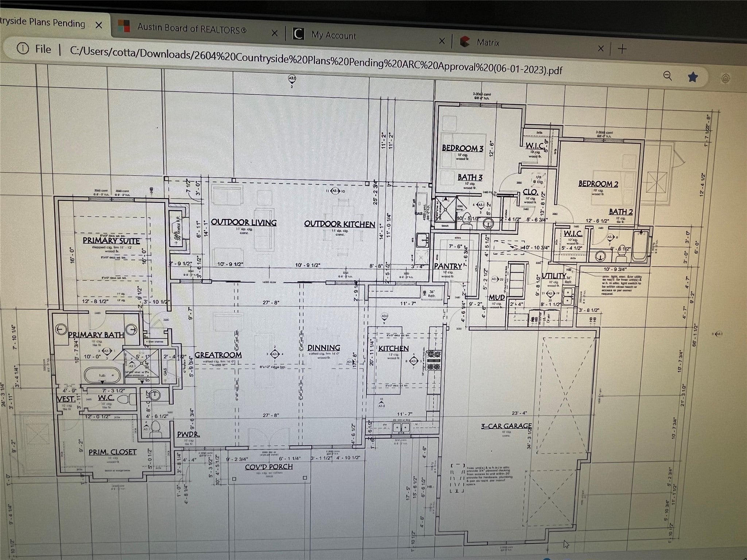Switch to the My Account tab
The width and height of the screenshot is (747, 560).
pyautogui.click(x=333, y=36)
